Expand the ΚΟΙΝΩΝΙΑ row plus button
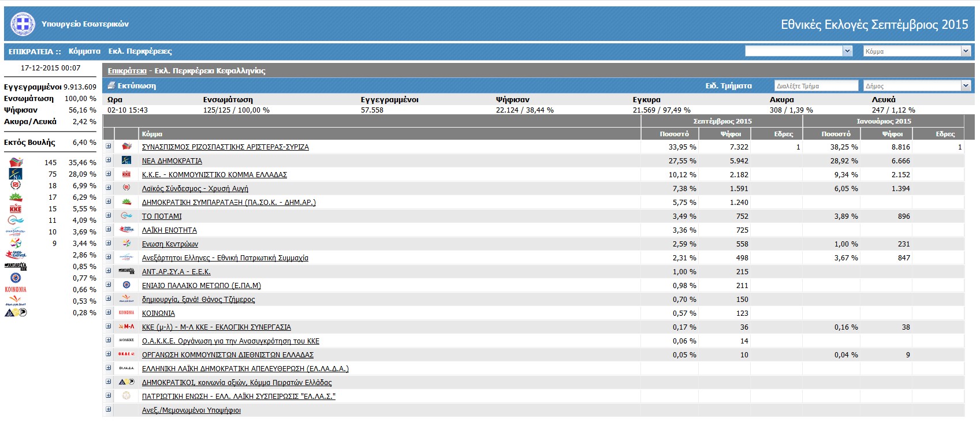The image size is (980, 448). [108, 312]
